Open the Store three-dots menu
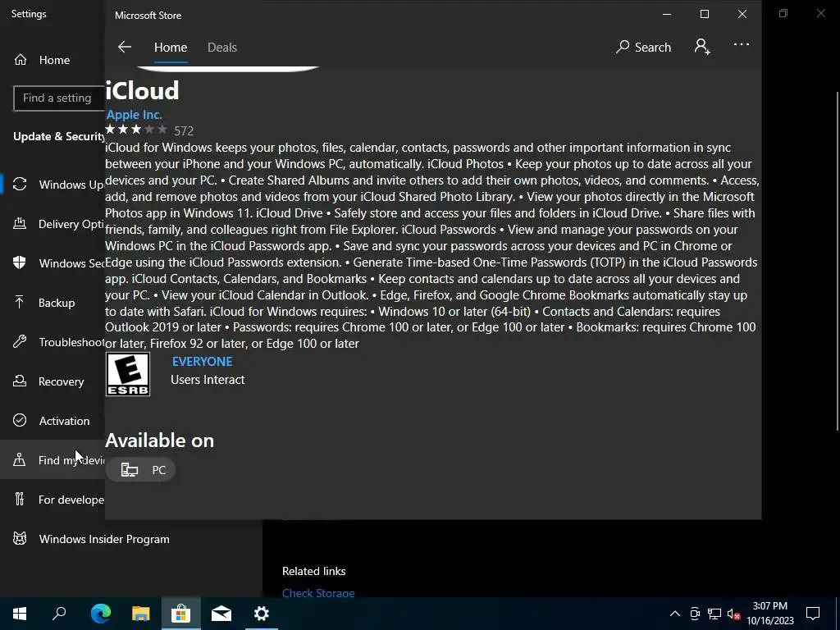Viewport: 840px width, 630px height. (742, 44)
